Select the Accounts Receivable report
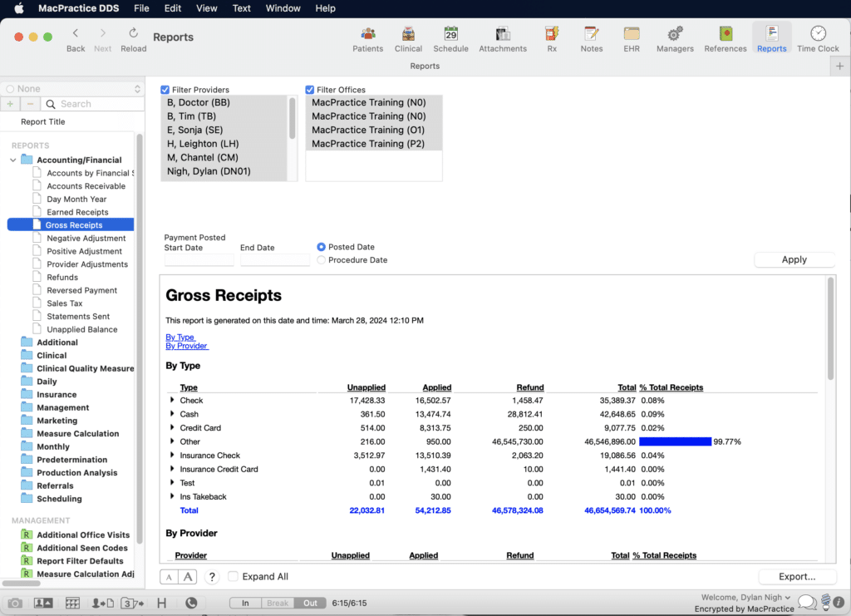851x616 pixels. point(86,186)
